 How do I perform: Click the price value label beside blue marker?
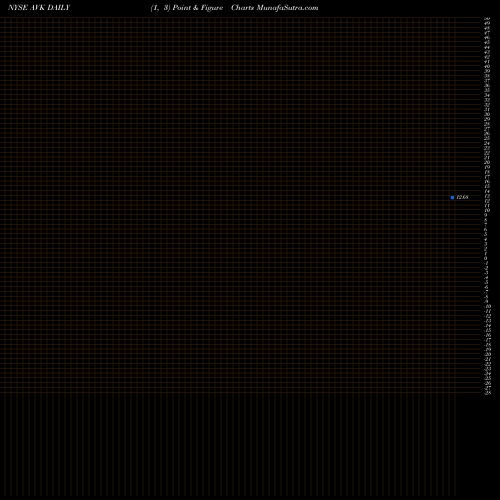[462, 197]
